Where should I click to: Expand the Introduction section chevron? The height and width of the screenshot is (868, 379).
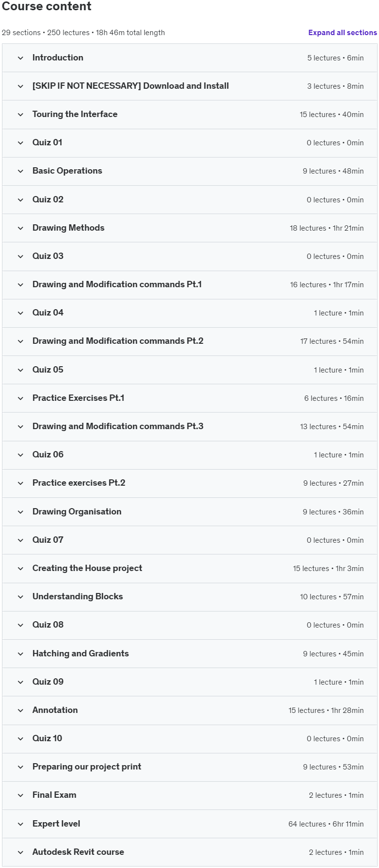point(20,58)
